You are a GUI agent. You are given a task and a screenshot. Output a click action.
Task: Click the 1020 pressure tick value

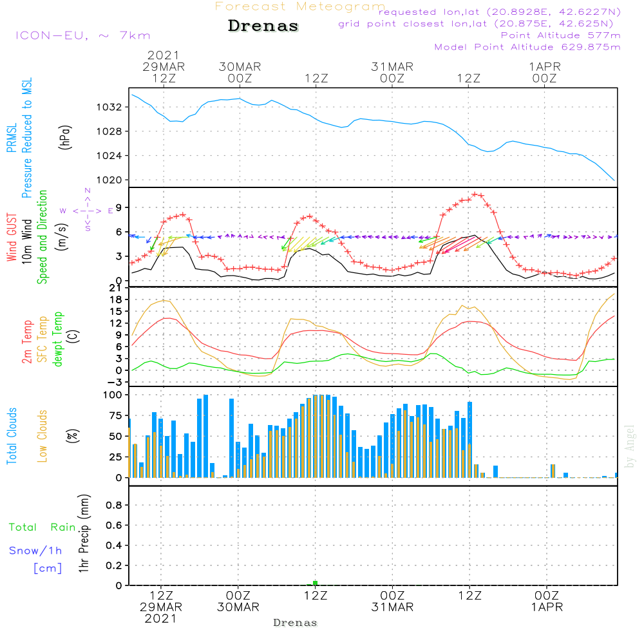[109, 180]
